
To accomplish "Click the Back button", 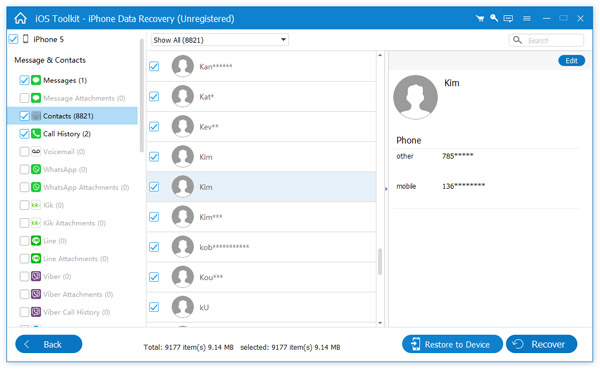I will click(49, 344).
